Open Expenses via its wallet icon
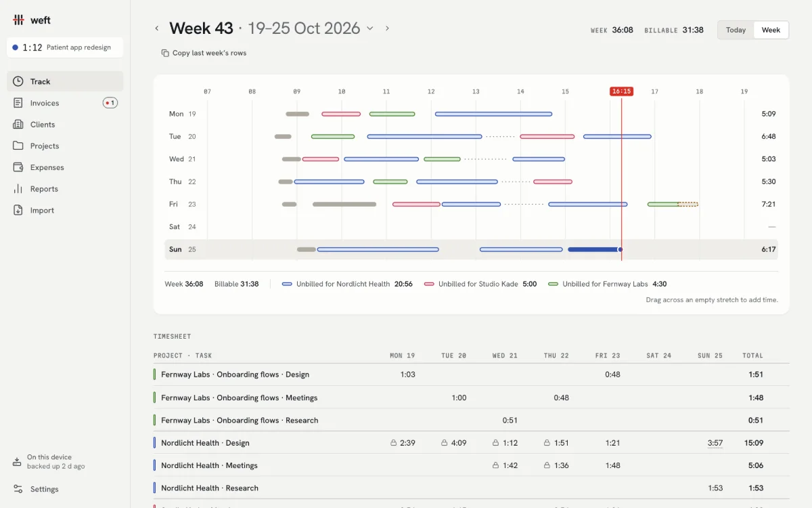 pyautogui.click(x=18, y=167)
